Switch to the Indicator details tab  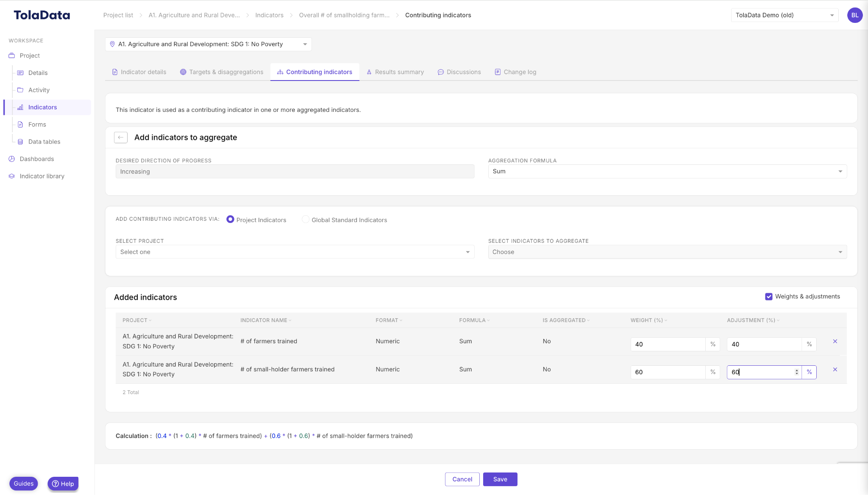(139, 72)
